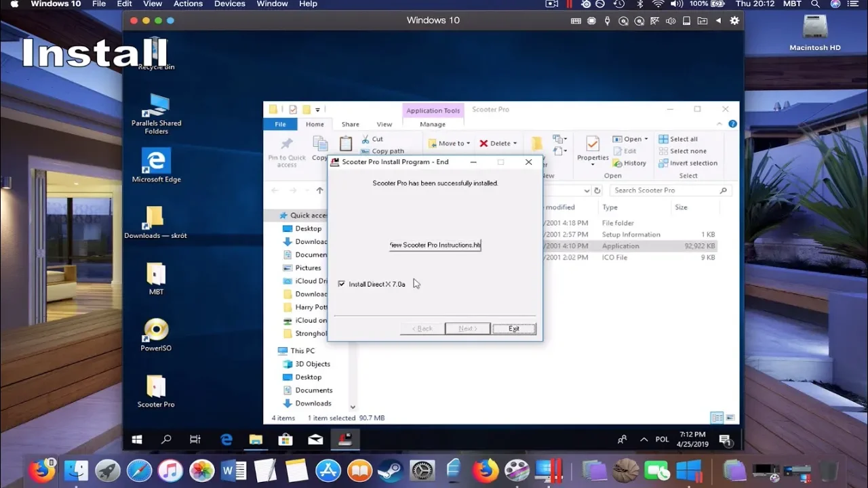Switch to details view button

click(x=717, y=418)
